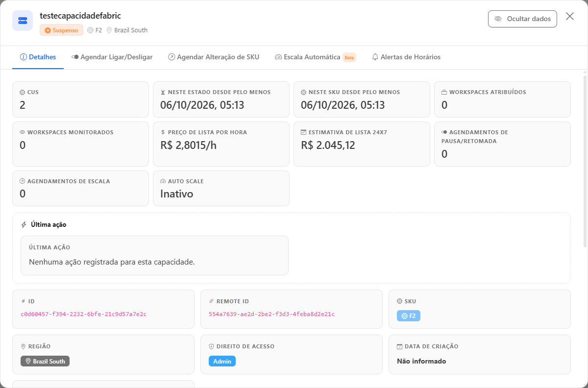Click the vertical scrollbar of the dialog

pyautogui.click(x=585, y=162)
